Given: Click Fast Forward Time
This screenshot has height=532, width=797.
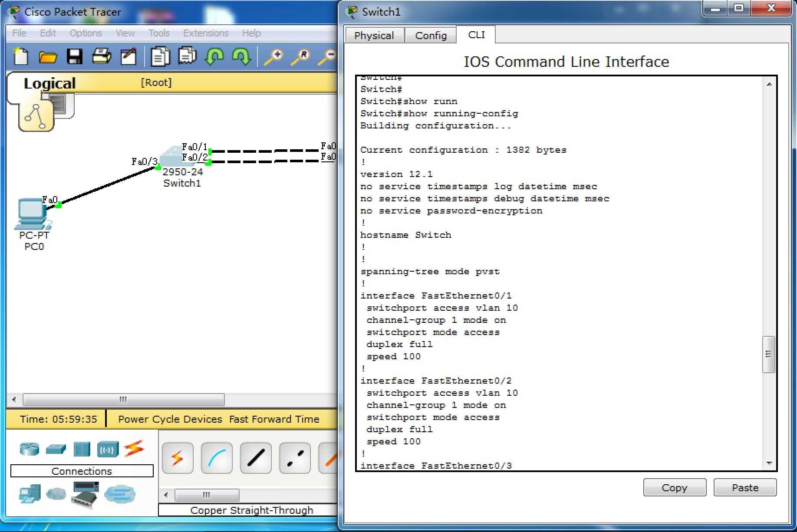Looking at the screenshot, I should 274,419.
